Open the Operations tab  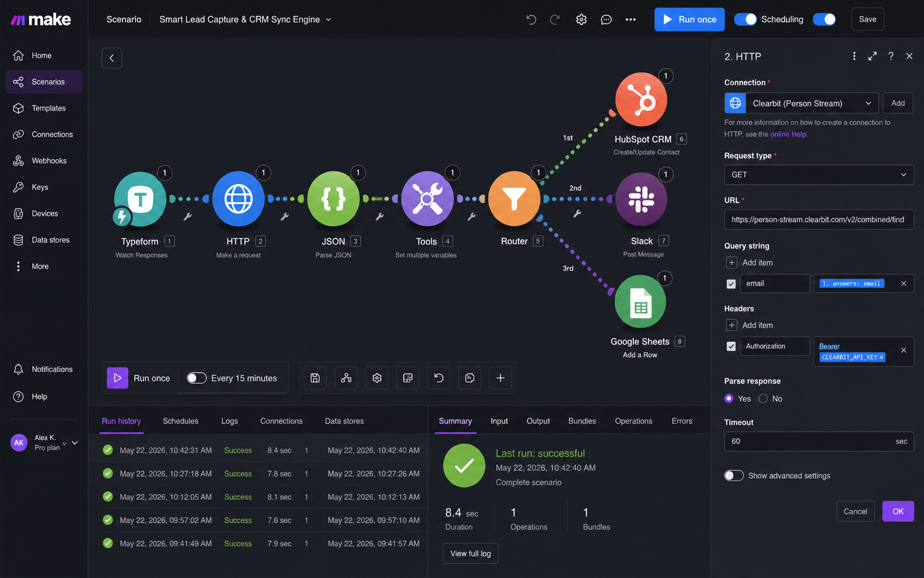tap(633, 421)
